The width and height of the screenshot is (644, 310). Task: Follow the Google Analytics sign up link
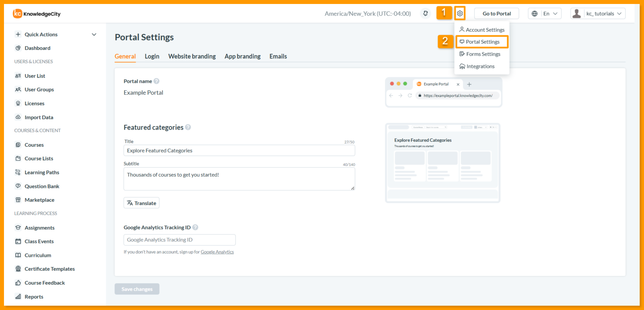(217, 252)
